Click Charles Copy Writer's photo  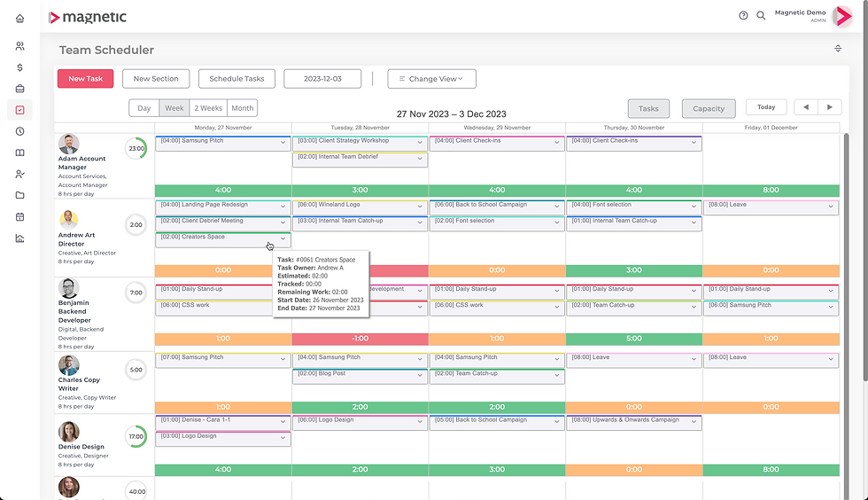69,365
